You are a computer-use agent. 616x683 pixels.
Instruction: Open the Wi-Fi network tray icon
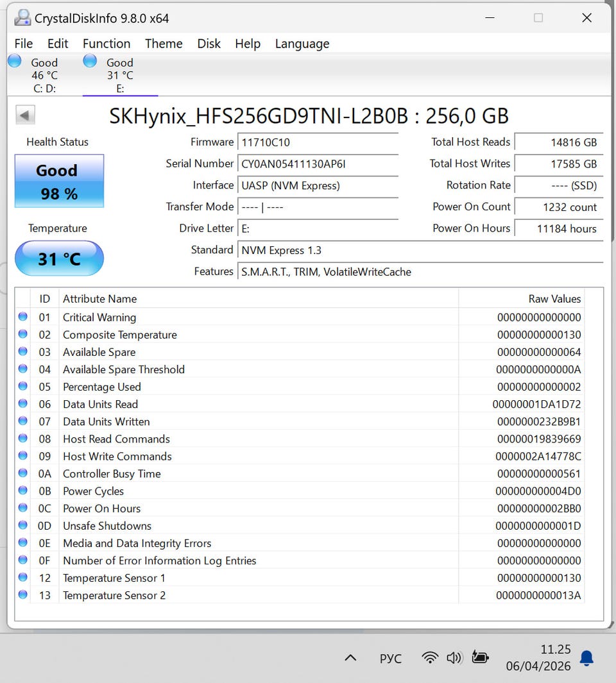(429, 657)
